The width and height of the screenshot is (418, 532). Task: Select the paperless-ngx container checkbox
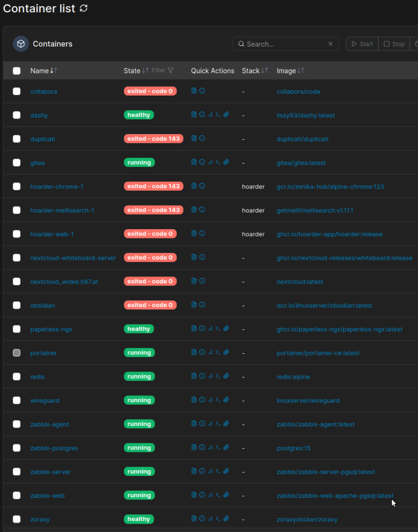click(x=17, y=329)
